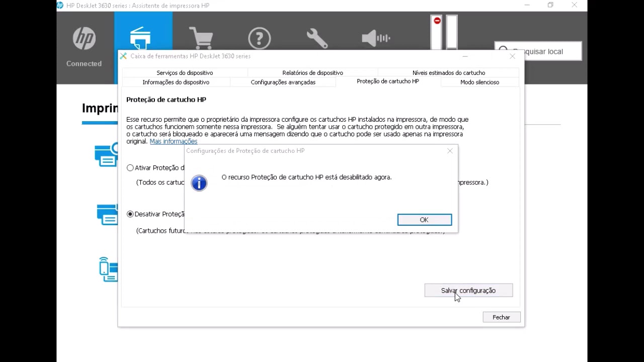Image resolution: width=644 pixels, height=362 pixels.
Task: Open the help question mark icon
Action: click(x=260, y=39)
